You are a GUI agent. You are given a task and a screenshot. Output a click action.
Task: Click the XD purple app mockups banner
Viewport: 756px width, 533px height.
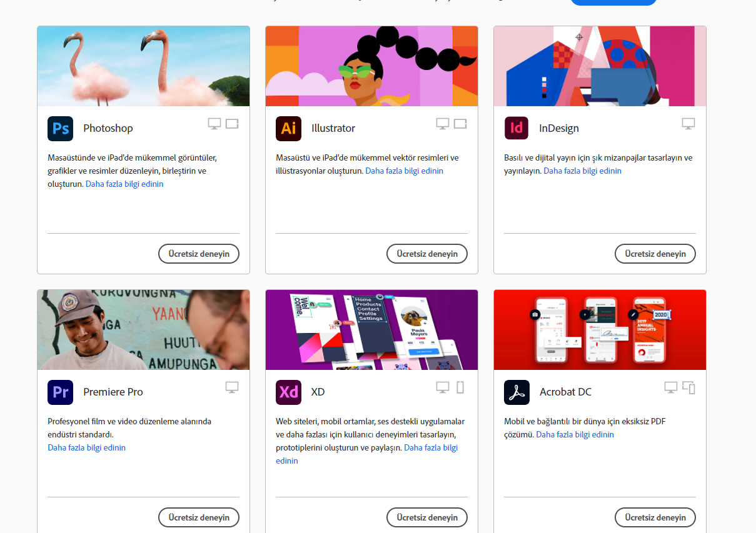371,330
